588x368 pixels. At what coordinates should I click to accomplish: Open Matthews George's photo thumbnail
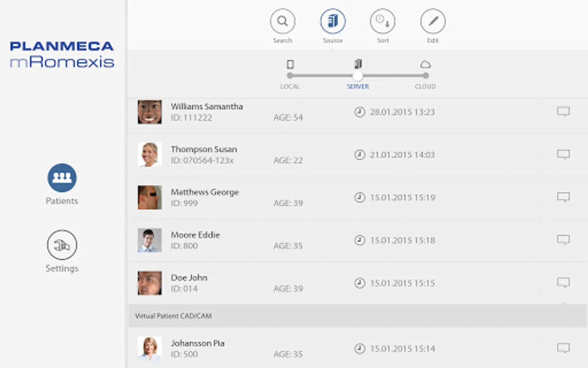click(x=150, y=197)
